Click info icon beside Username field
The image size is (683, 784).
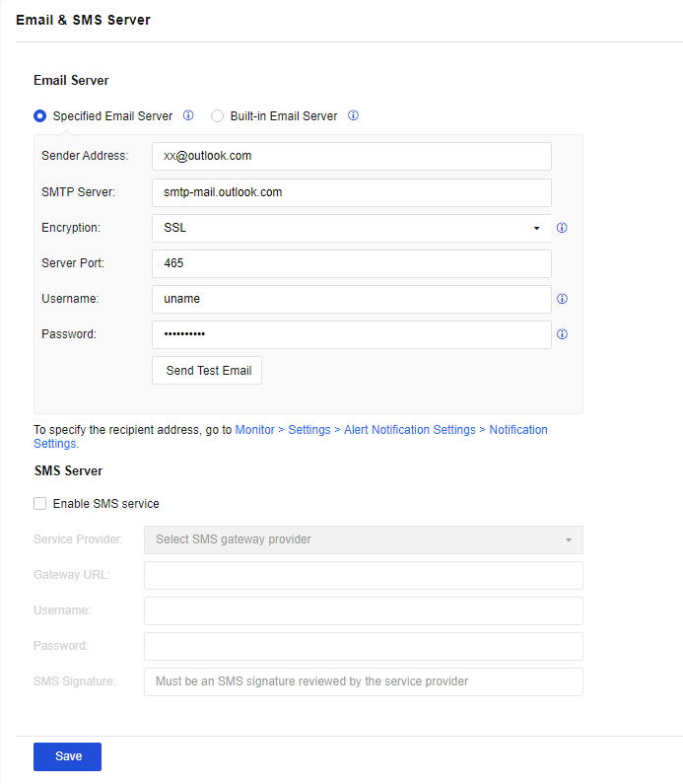coord(562,299)
